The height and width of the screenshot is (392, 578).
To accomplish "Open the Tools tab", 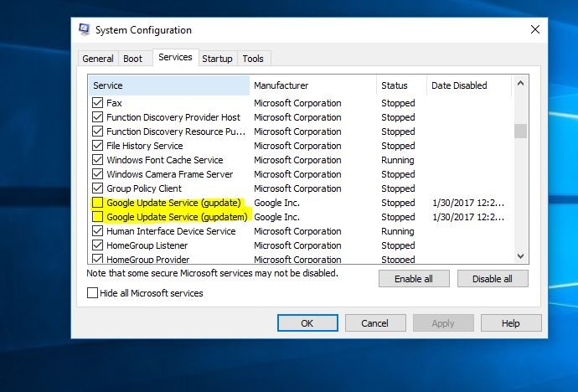I will point(253,59).
